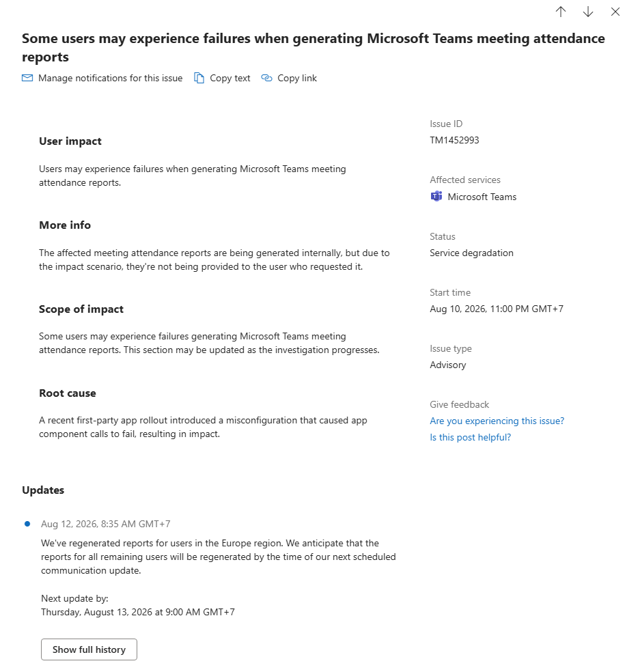Click the Root cause heading

[68, 393]
